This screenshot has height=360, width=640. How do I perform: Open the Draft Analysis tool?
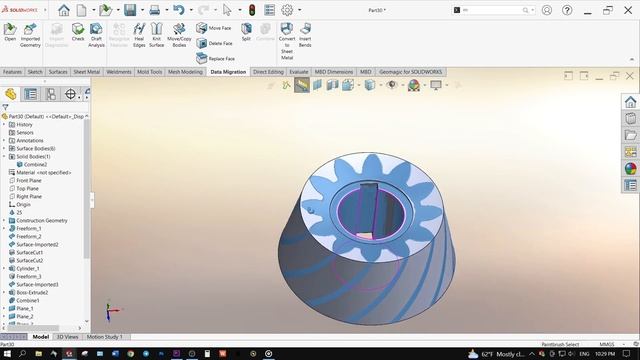click(96, 35)
